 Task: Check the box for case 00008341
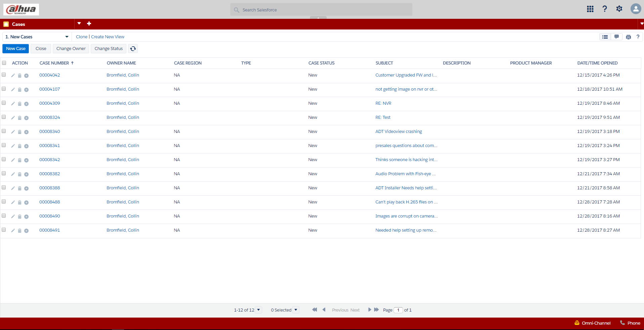click(x=4, y=145)
